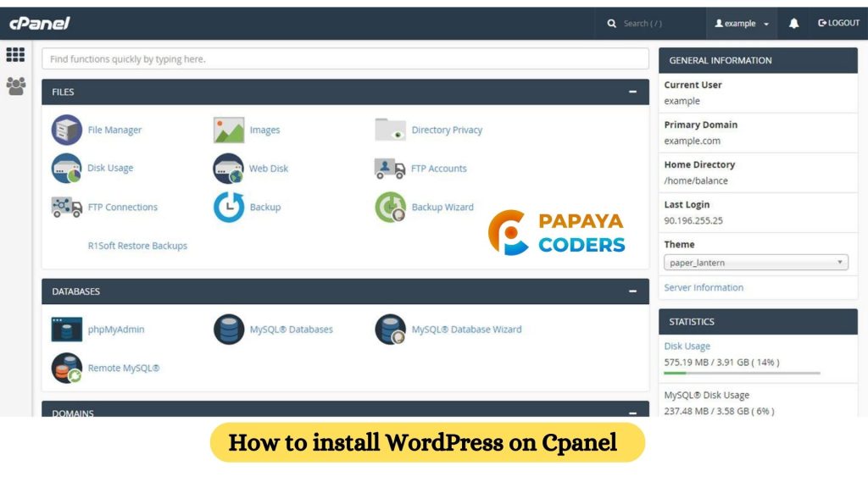This screenshot has width=868, height=488.
Task: Click the phpMyAdmin link
Action: (x=115, y=330)
